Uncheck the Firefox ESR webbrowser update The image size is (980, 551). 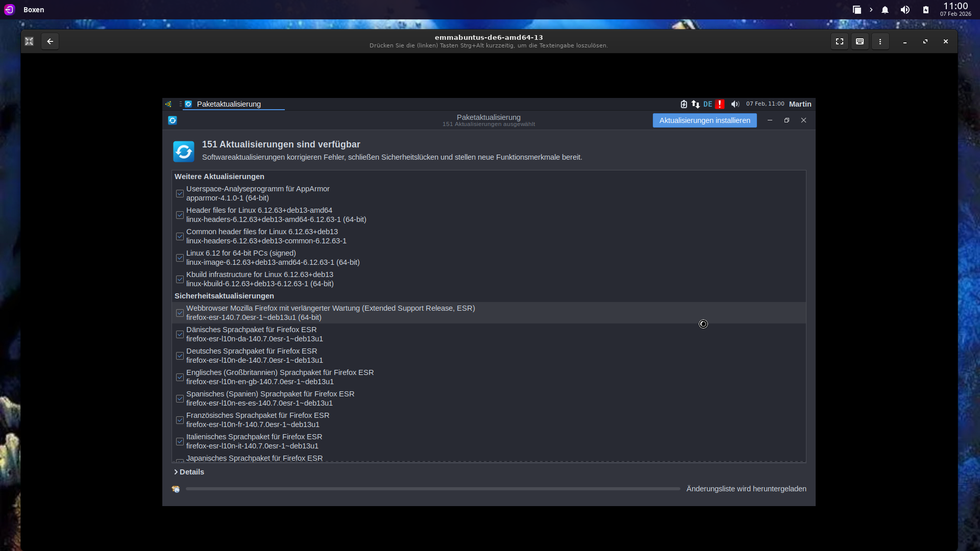pyautogui.click(x=180, y=313)
